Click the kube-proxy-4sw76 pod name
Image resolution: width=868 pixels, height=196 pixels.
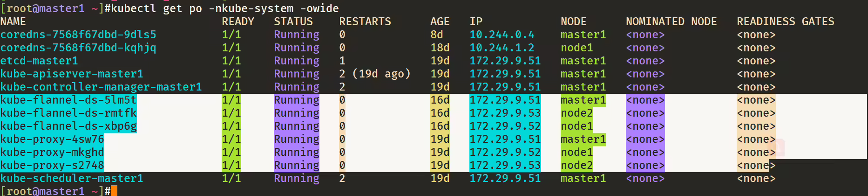52,139
